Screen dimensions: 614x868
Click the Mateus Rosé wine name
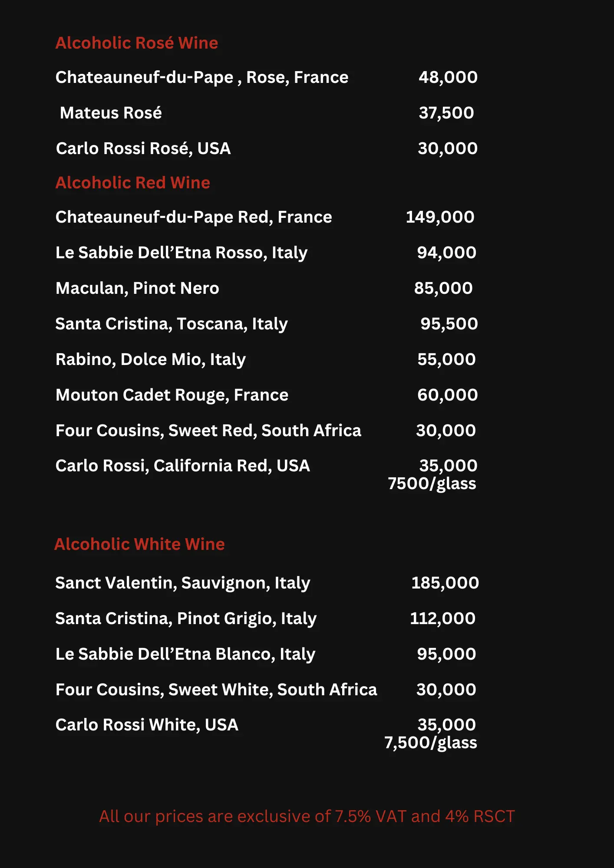(111, 113)
